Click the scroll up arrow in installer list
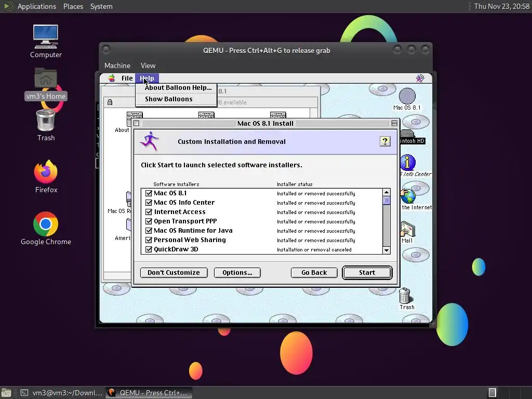Viewport: 532px width, 399px height. (x=387, y=192)
